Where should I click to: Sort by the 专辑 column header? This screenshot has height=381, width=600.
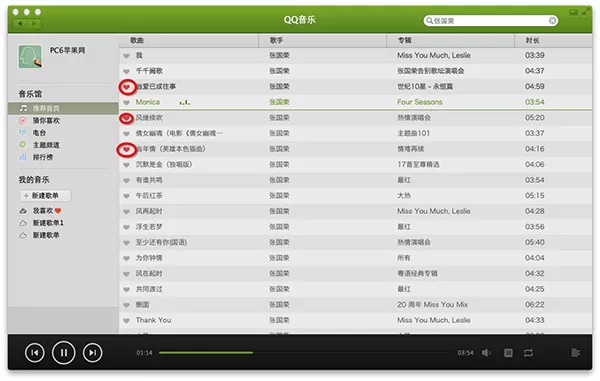[450, 41]
